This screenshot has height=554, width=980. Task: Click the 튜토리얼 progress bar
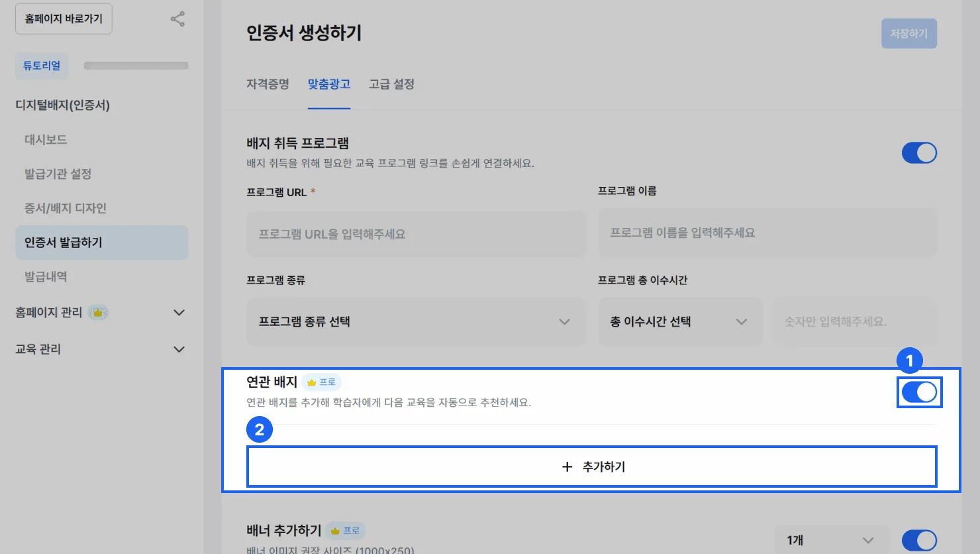tap(136, 66)
